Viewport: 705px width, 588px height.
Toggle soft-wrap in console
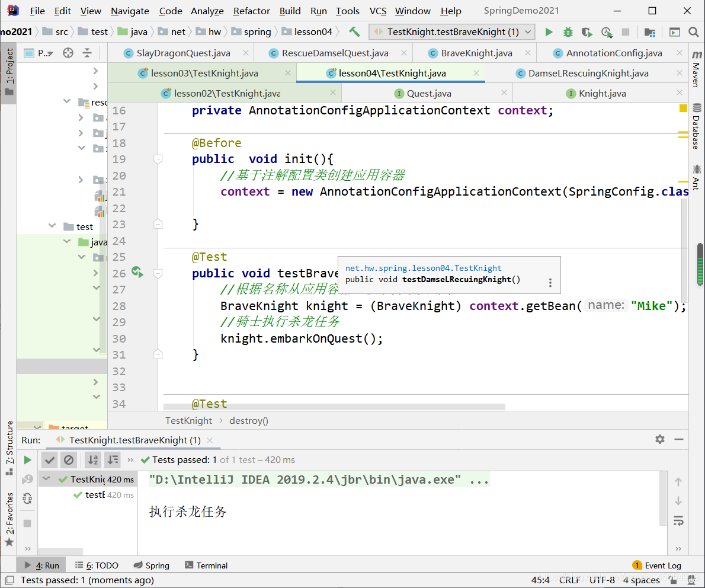pyautogui.click(x=678, y=521)
